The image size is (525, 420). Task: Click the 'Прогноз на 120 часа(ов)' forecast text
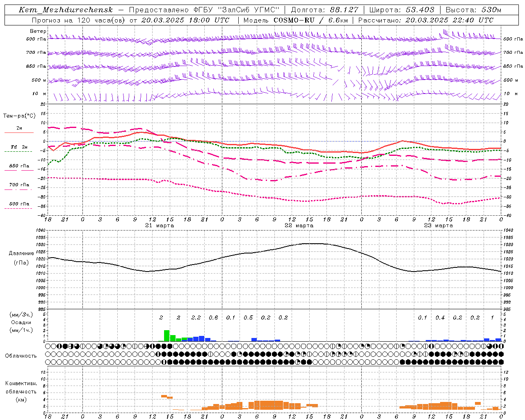click(79, 20)
